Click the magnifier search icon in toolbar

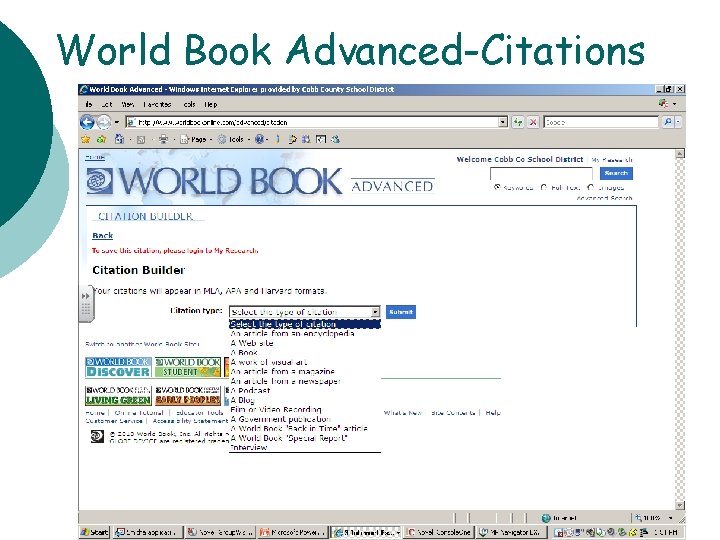[x=668, y=122]
